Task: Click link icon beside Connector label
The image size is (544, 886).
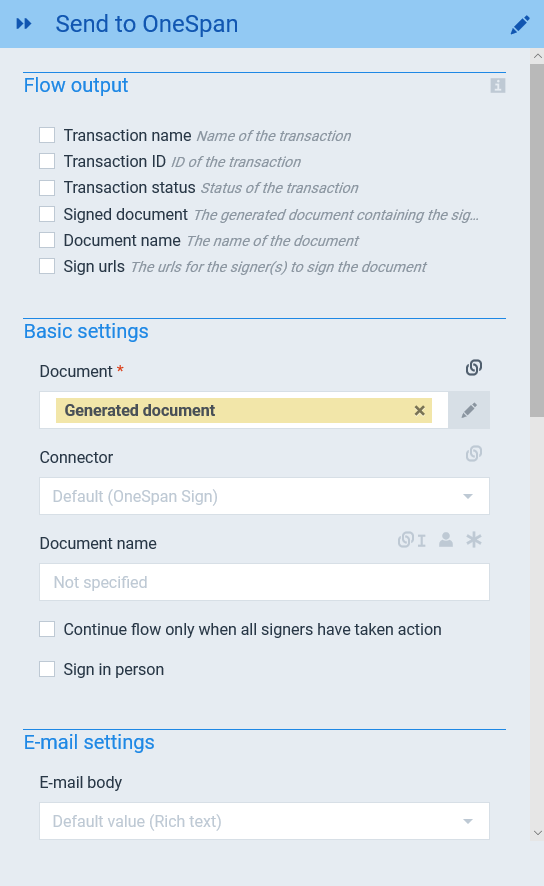Action: click(473, 454)
